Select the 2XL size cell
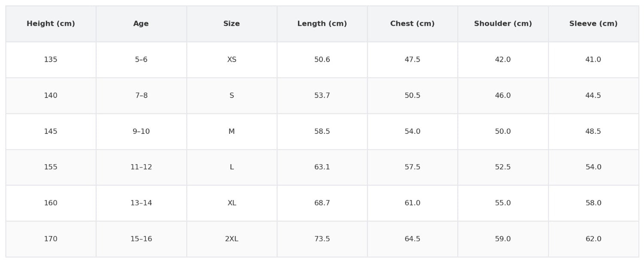 click(x=232, y=239)
